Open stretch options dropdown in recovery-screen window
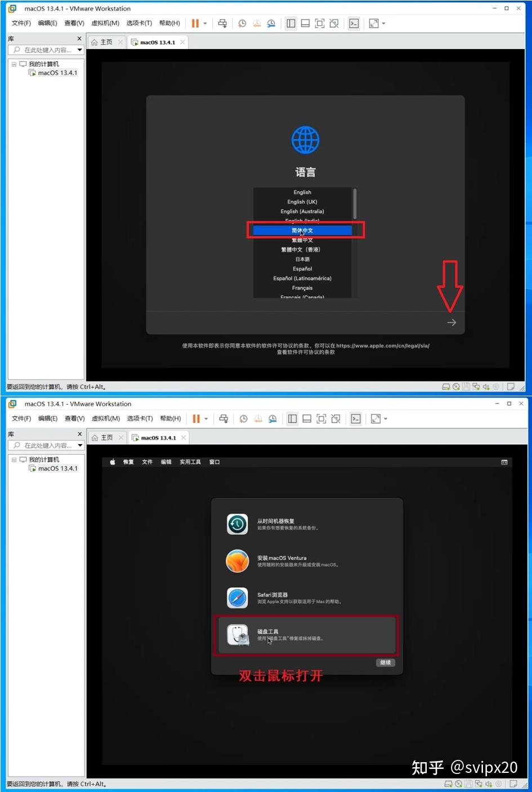 [x=385, y=419]
